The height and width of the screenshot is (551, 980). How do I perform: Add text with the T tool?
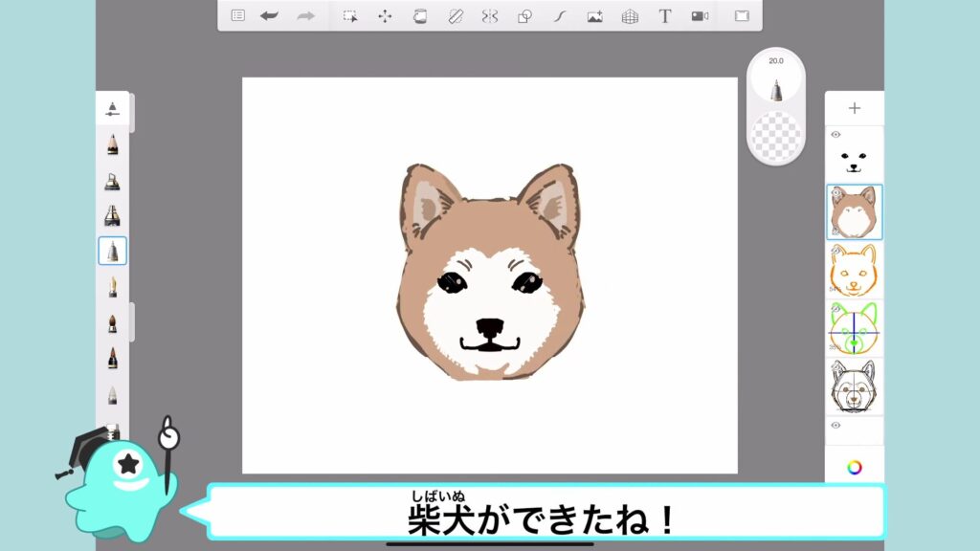point(665,15)
